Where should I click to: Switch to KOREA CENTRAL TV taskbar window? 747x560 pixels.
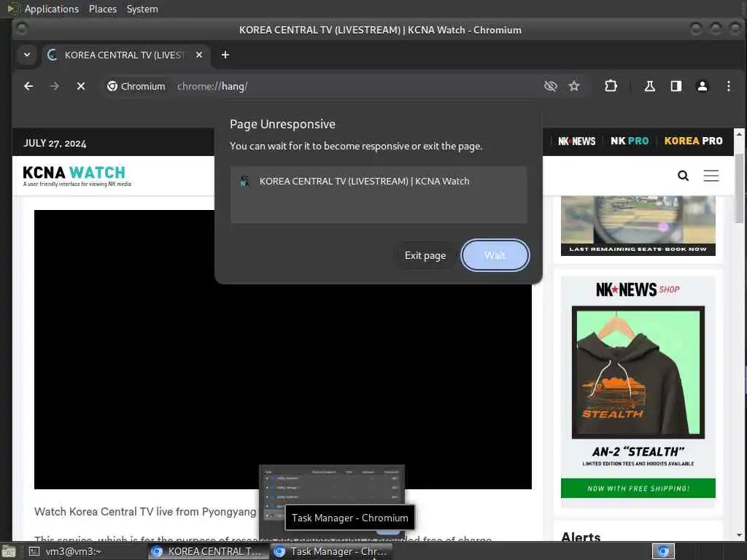(207, 551)
